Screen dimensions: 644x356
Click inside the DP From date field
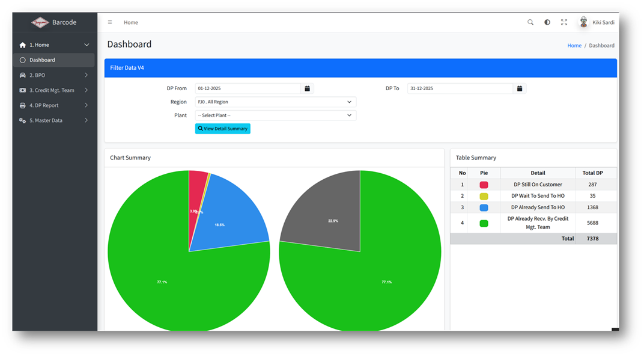pos(248,88)
